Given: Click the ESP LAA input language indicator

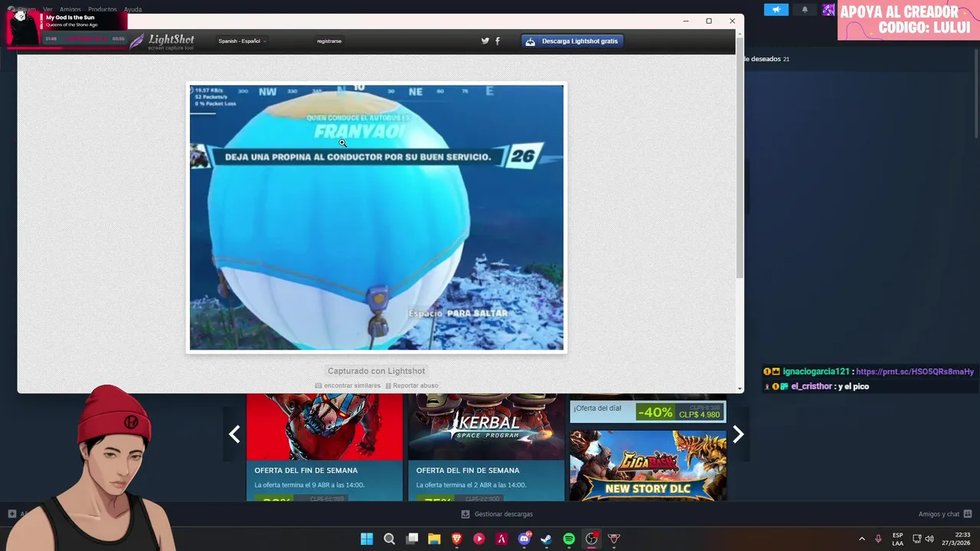Looking at the screenshot, I should [x=897, y=539].
